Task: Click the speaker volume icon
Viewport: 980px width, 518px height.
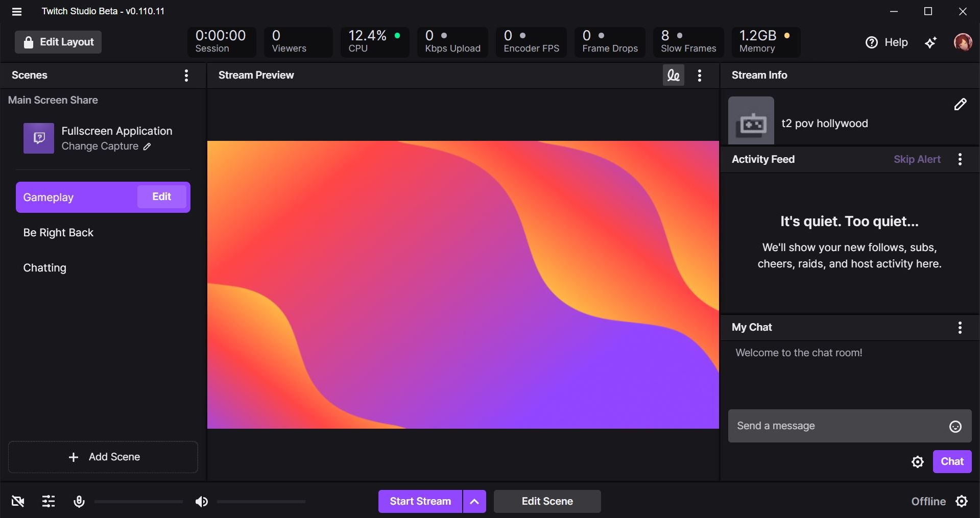Action: tap(201, 501)
